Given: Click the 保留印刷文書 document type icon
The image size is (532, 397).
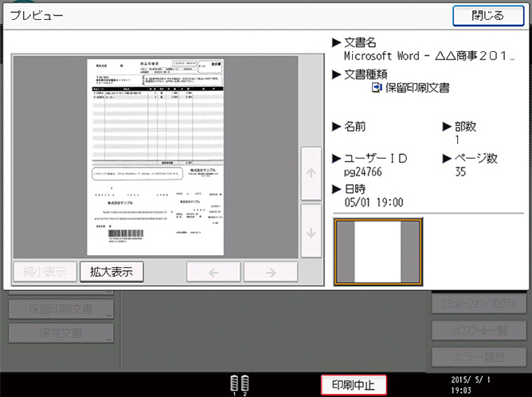Looking at the screenshot, I should [377, 88].
